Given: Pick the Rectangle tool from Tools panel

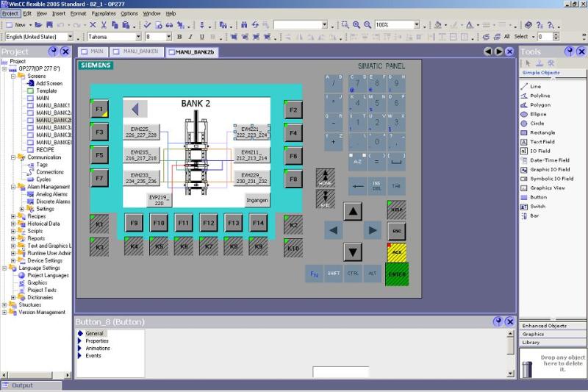Looking at the screenshot, I should coord(538,132).
